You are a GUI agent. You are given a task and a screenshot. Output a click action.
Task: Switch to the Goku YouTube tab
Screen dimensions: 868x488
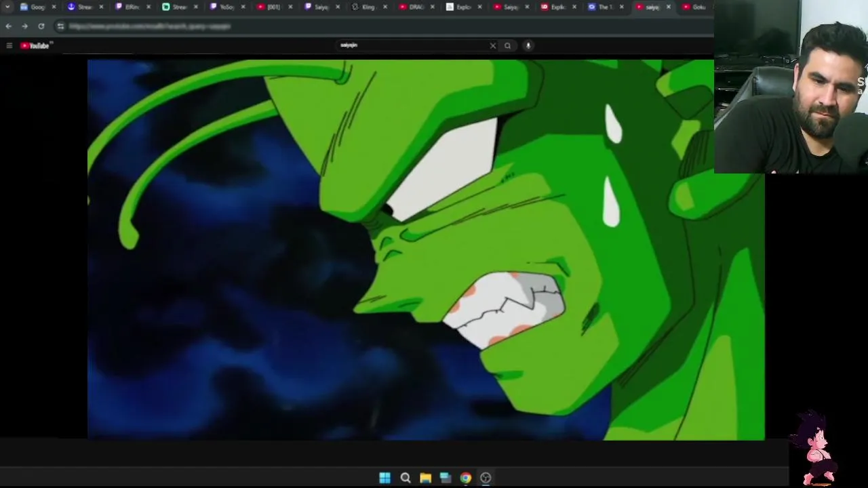pos(697,7)
